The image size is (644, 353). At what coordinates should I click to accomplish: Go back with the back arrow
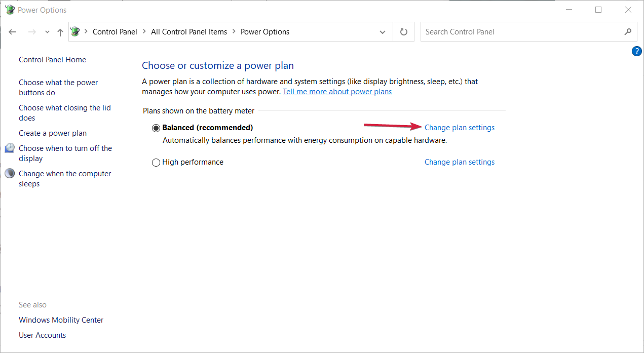tap(13, 32)
